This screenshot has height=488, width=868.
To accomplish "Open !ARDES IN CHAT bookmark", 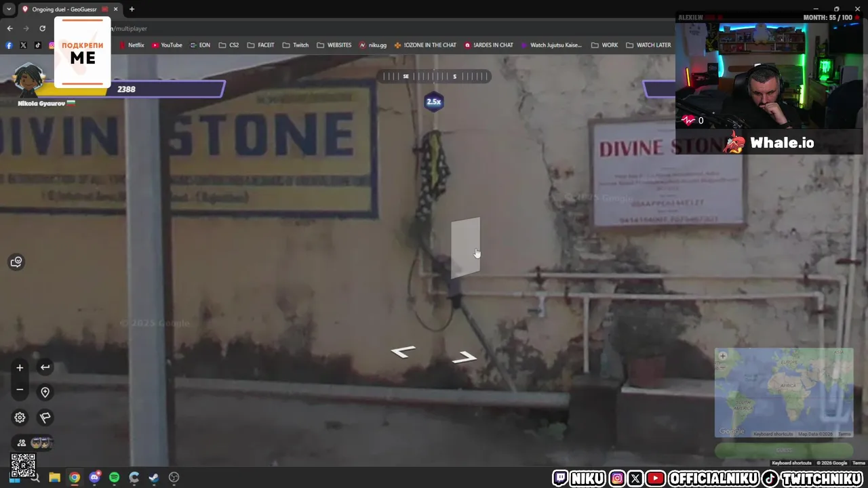I will [489, 45].
